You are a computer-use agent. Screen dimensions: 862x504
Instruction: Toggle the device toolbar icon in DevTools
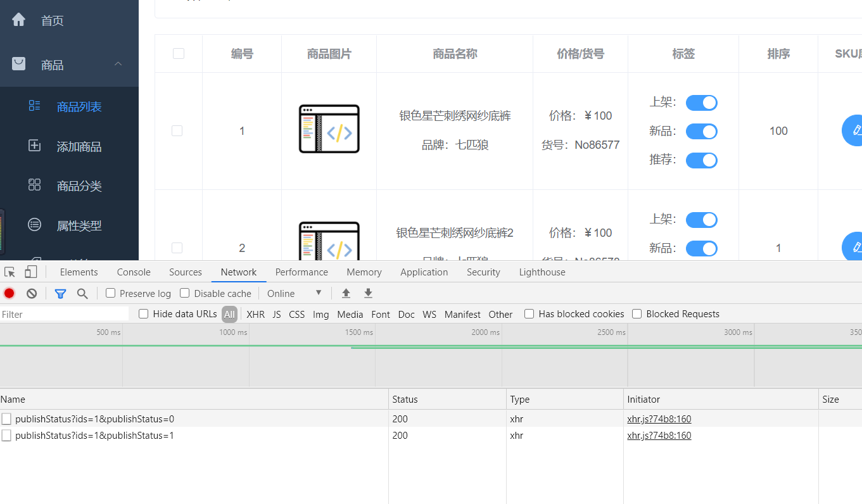click(30, 272)
